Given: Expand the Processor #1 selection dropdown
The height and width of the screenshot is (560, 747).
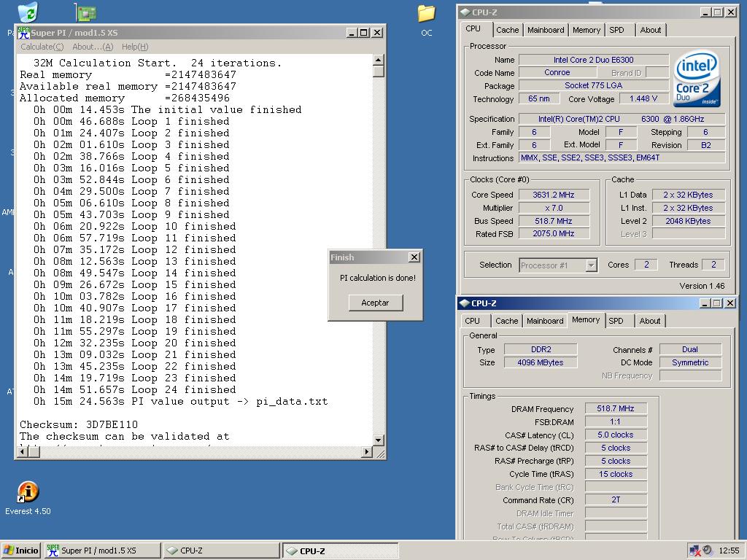Looking at the screenshot, I should 591,265.
